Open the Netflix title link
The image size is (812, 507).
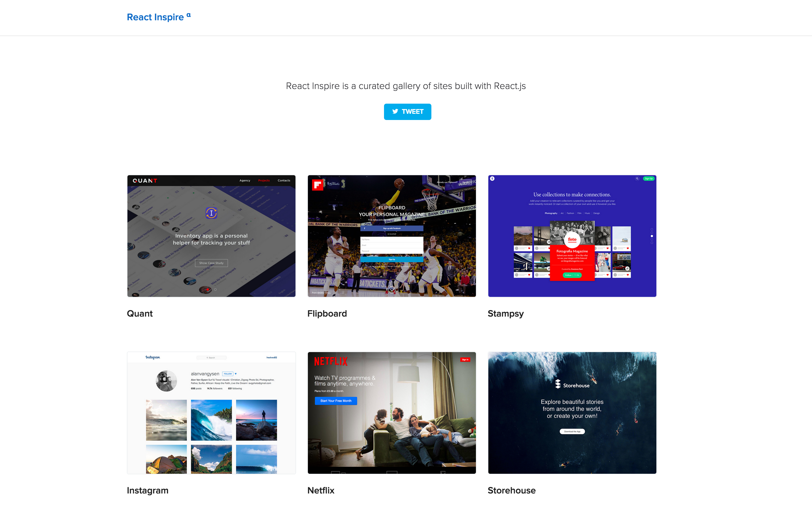321,490
